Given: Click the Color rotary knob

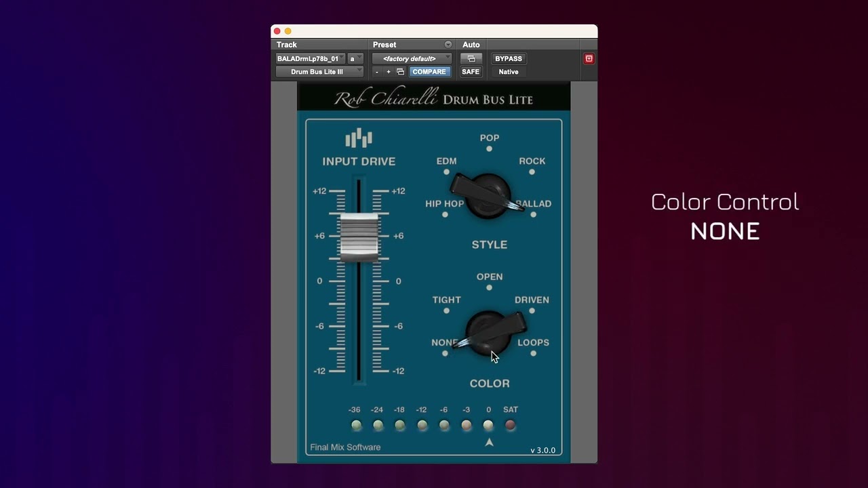Looking at the screenshot, I should (488, 333).
